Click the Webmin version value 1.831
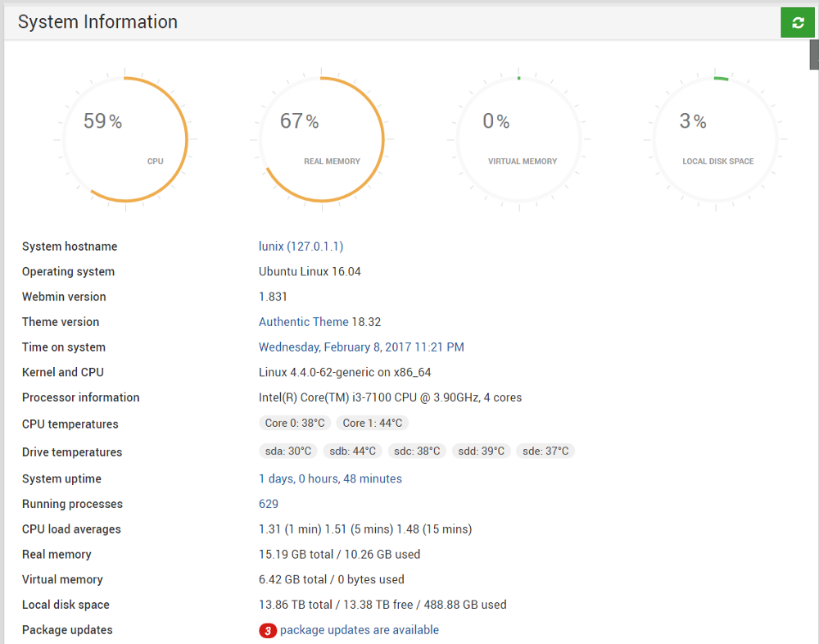 click(273, 297)
